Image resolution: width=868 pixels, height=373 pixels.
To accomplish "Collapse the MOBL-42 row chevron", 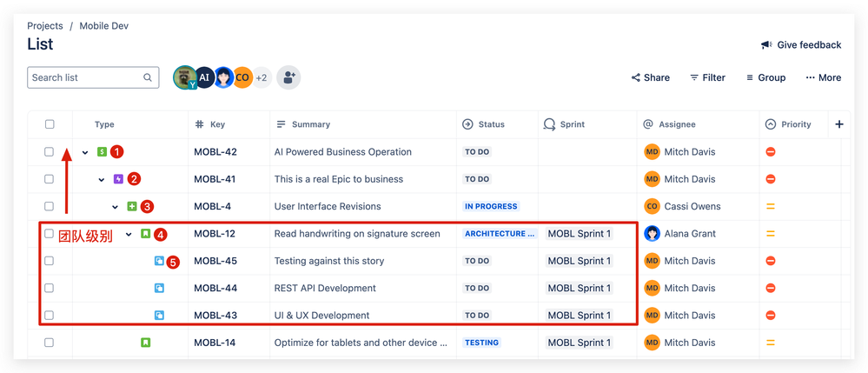I will point(85,152).
